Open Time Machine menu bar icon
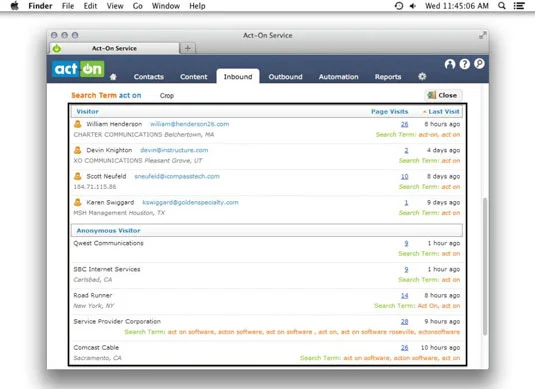 click(x=399, y=6)
